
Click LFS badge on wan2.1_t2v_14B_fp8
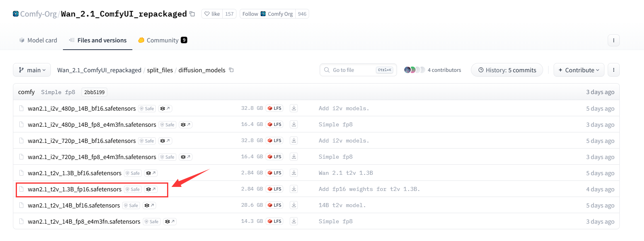(x=274, y=221)
